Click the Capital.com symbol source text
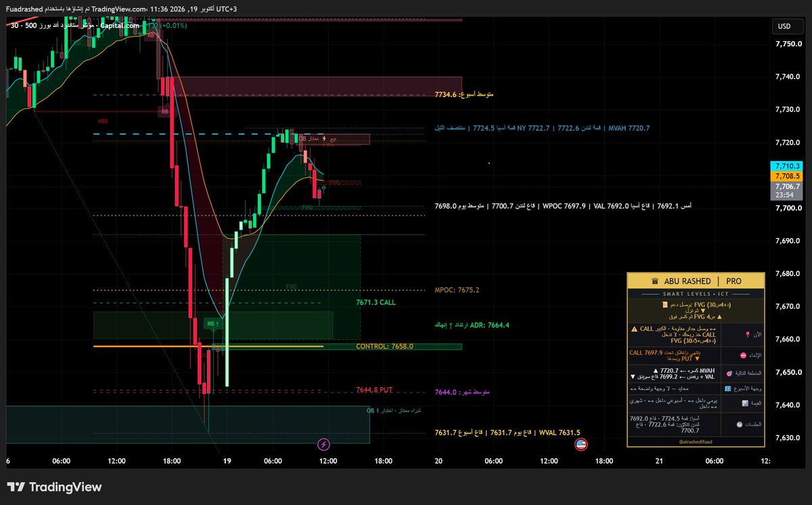Viewport: 812px width, 505px height. (120, 26)
